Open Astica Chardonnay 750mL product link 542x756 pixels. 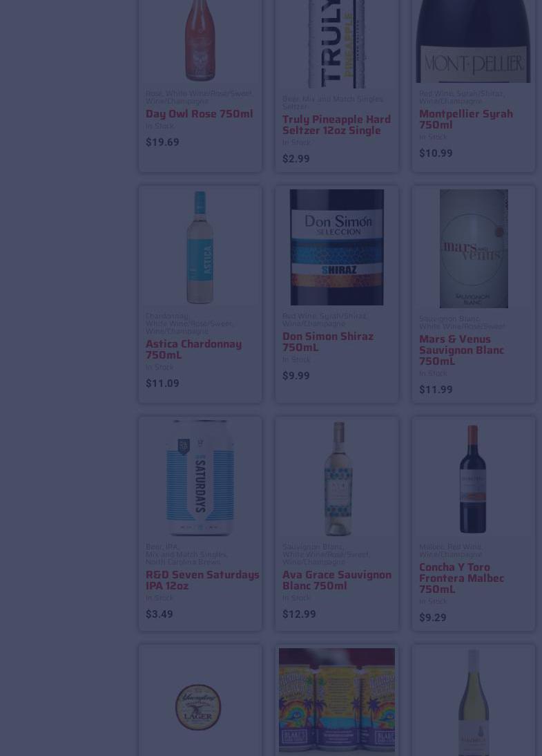(x=194, y=349)
